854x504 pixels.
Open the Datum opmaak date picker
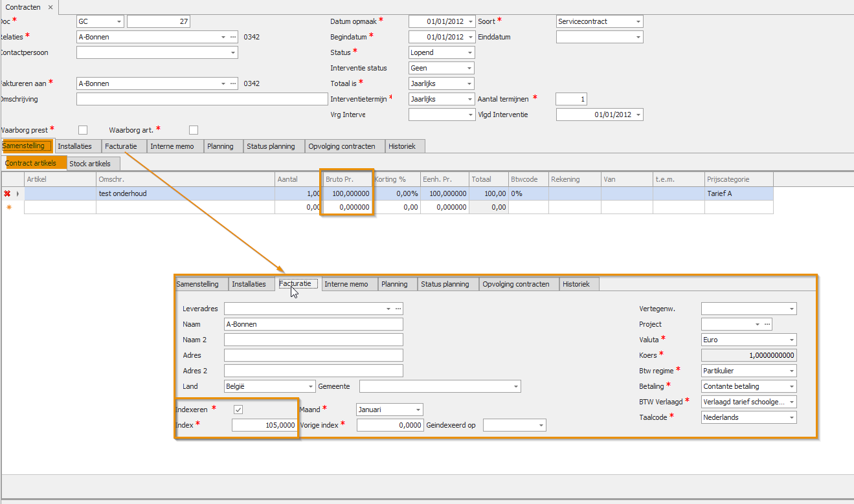[470, 21]
